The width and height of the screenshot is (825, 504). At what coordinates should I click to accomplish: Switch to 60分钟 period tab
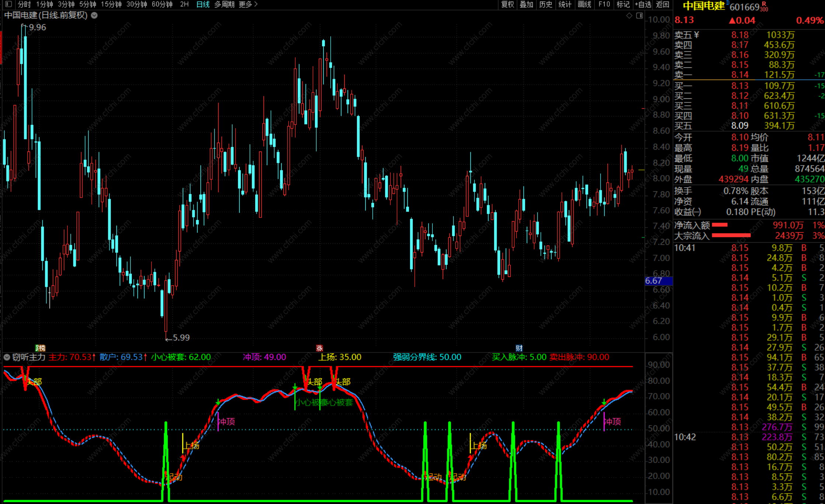(162, 4)
